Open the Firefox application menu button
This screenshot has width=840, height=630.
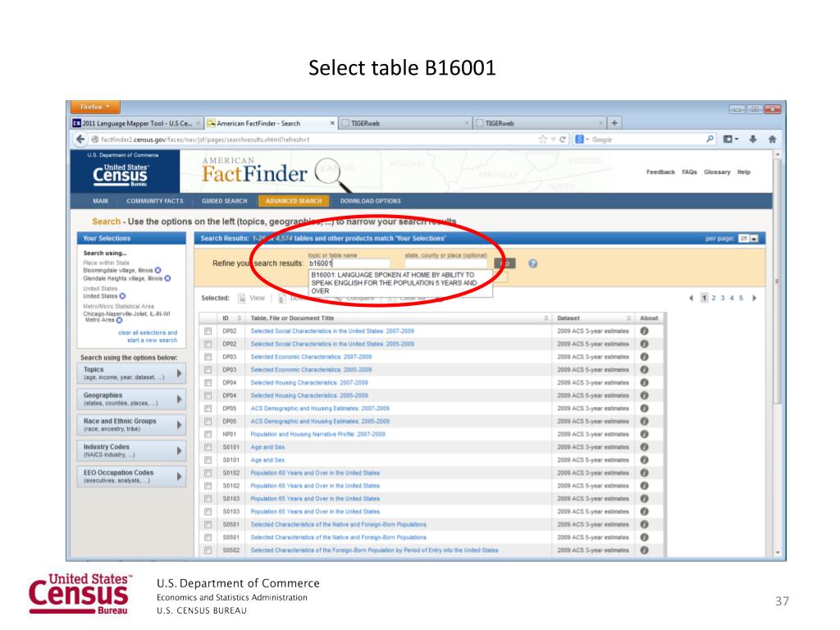coord(95,107)
